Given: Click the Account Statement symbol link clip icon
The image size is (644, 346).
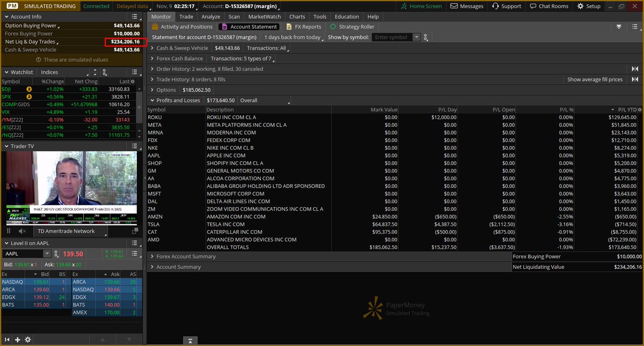Looking at the screenshot, I should [x=426, y=37].
